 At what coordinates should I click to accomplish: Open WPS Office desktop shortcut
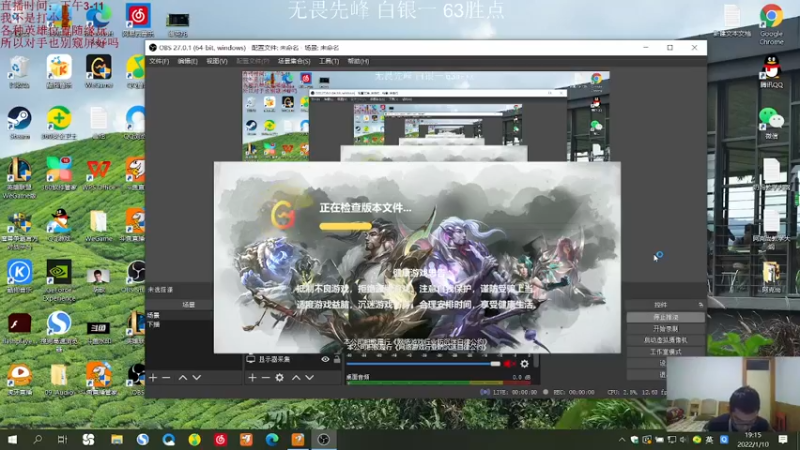coord(98,174)
